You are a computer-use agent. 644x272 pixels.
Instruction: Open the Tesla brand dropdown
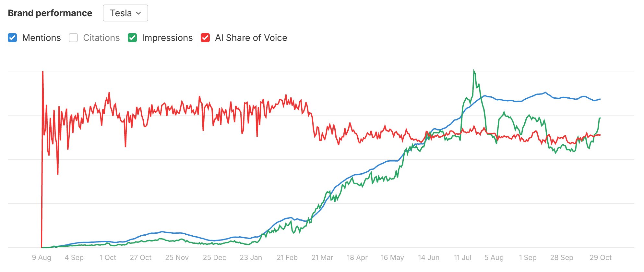click(x=125, y=13)
